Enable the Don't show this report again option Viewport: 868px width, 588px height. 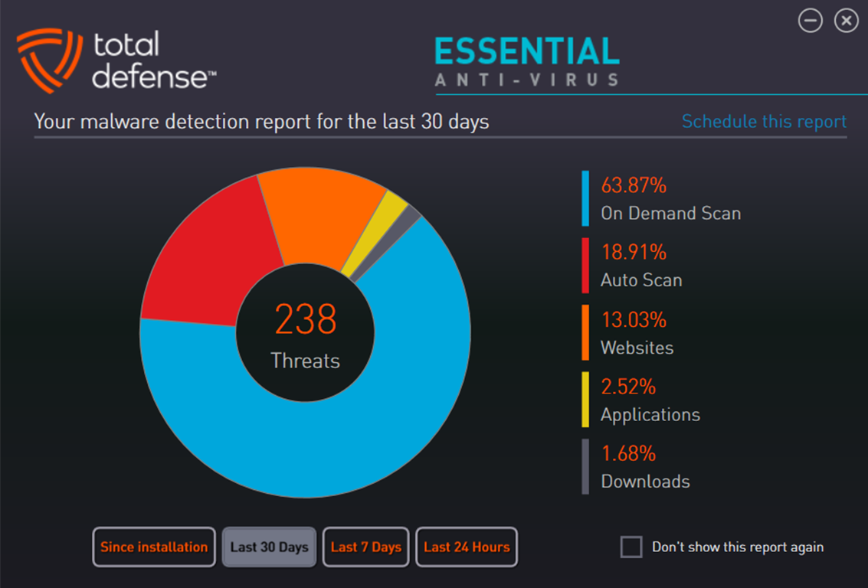point(633,547)
